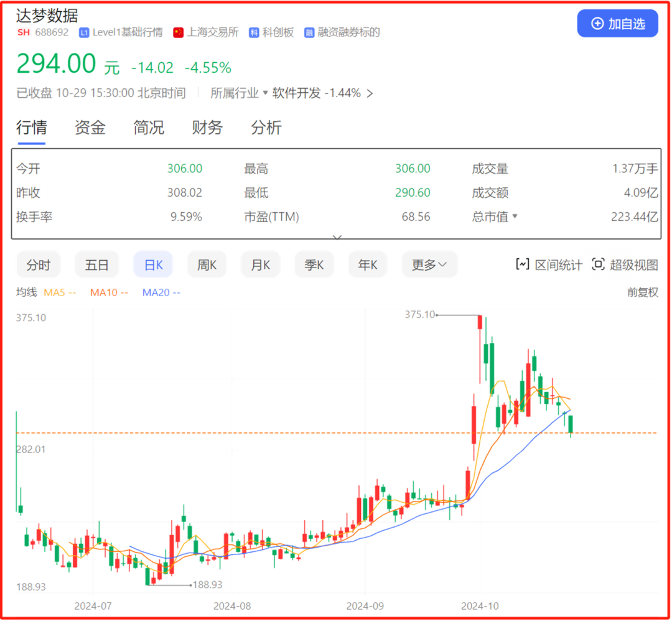Screen dimensions: 672x621
Task: Click the 最低 value 290.60
Action: point(413,192)
